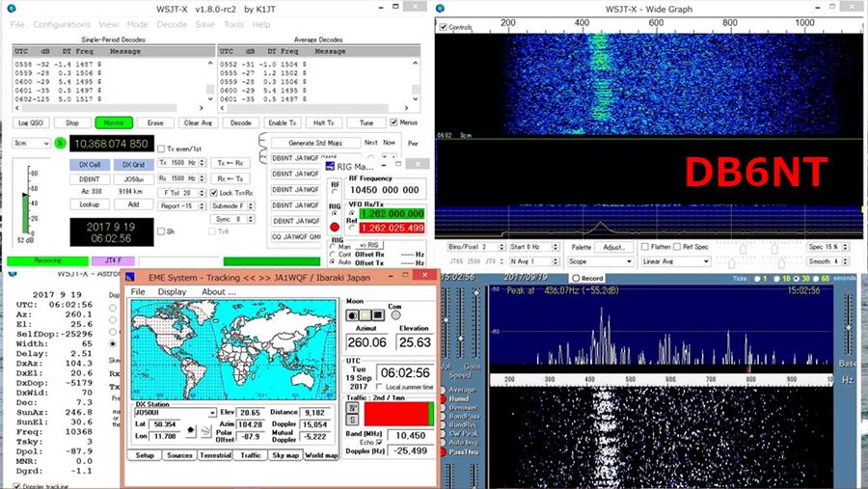The height and width of the screenshot is (489, 868).
Task: Enable Tx even/1st checkbox
Action: click(161, 149)
